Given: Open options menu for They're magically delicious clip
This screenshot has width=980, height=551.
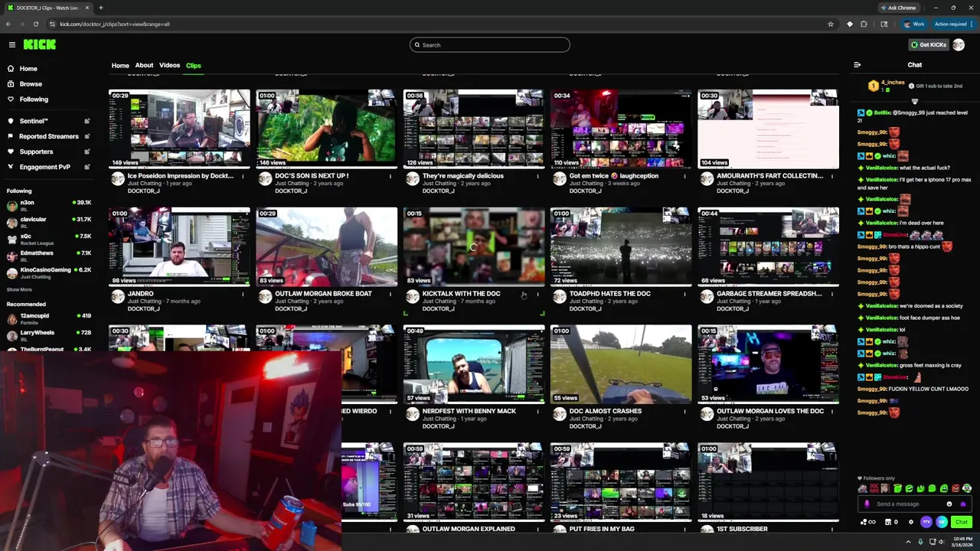Looking at the screenshot, I should click(537, 176).
